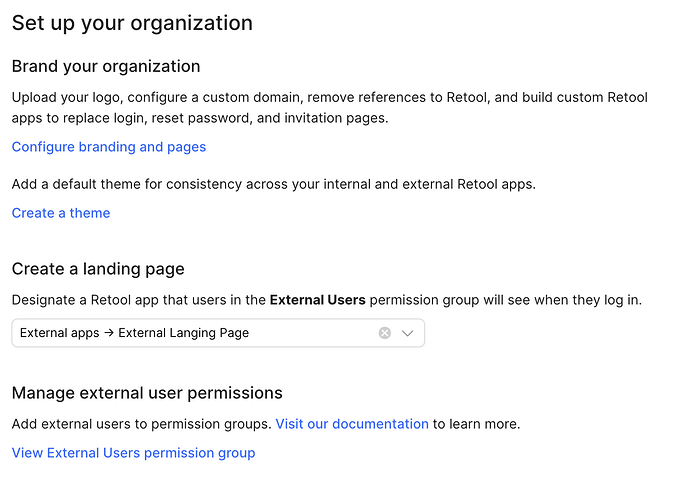Click the Add external users to permission groups text
Screen dimensions: 690x488
tap(141, 424)
